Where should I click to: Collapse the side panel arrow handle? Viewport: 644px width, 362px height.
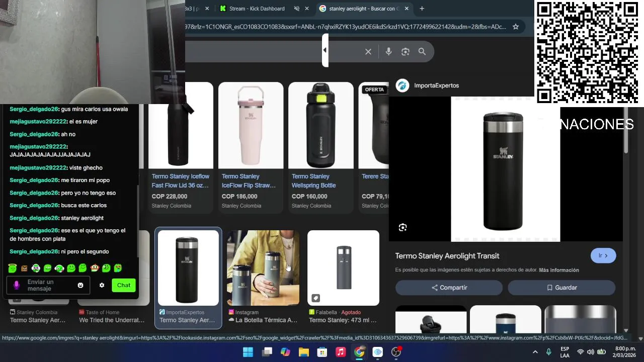(325, 50)
